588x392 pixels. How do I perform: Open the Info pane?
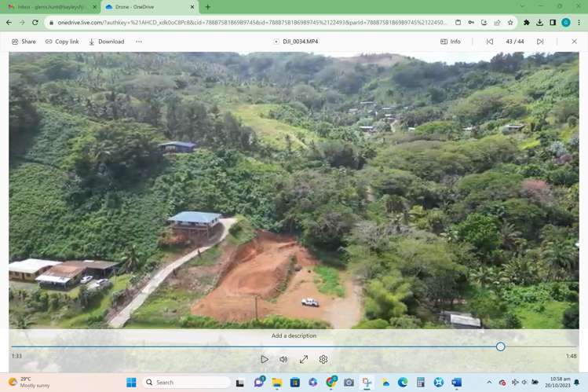click(451, 42)
